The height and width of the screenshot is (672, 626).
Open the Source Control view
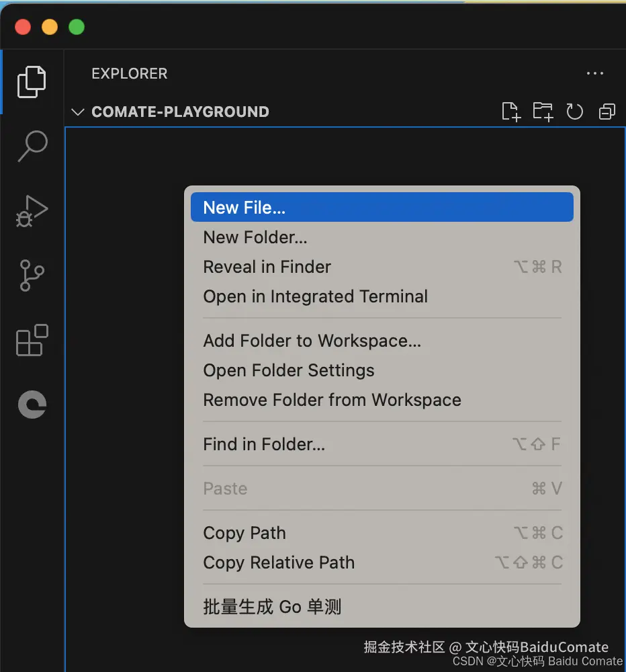(32, 276)
